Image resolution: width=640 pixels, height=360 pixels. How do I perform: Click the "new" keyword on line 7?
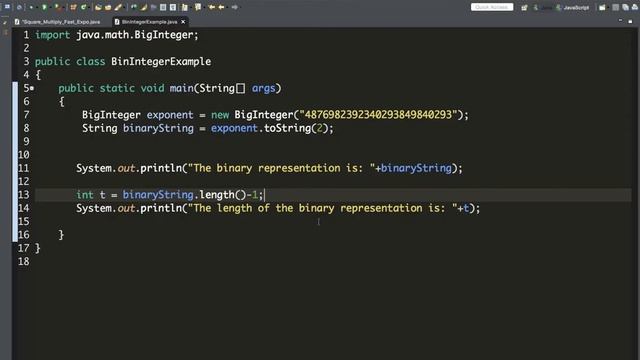click(220, 115)
